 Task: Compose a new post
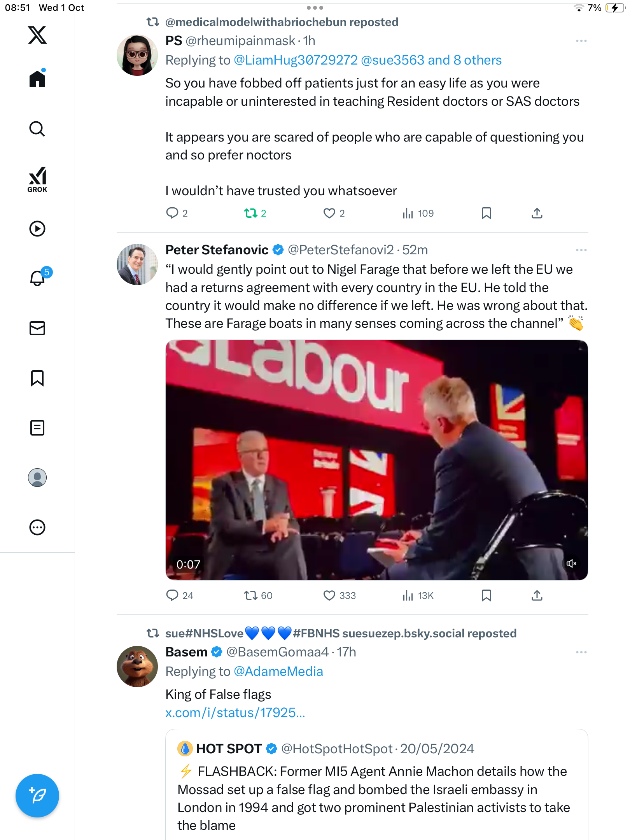click(x=37, y=796)
